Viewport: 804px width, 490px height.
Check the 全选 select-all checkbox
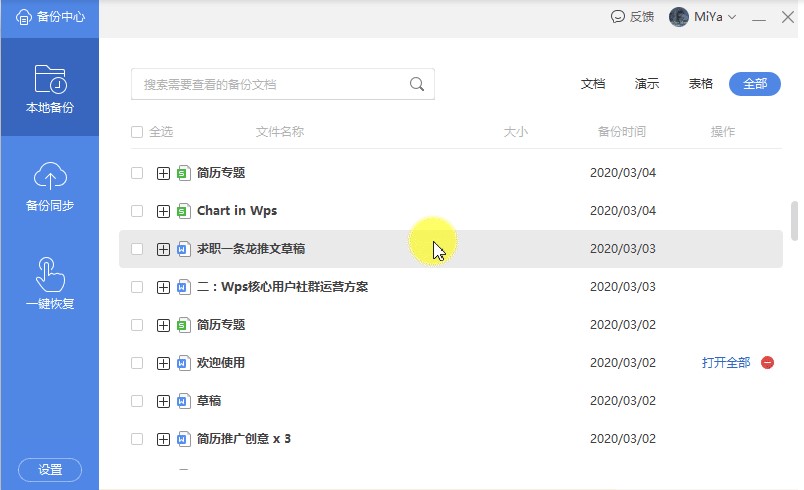pyautogui.click(x=137, y=132)
